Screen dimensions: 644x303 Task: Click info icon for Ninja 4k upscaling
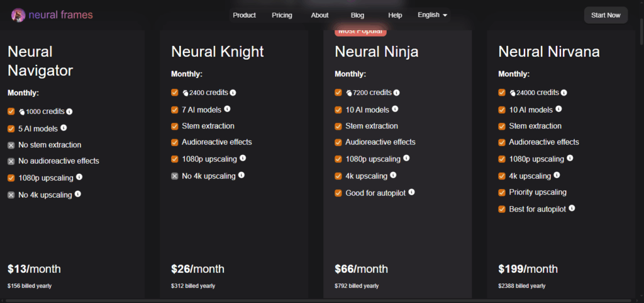coord(393,175)
